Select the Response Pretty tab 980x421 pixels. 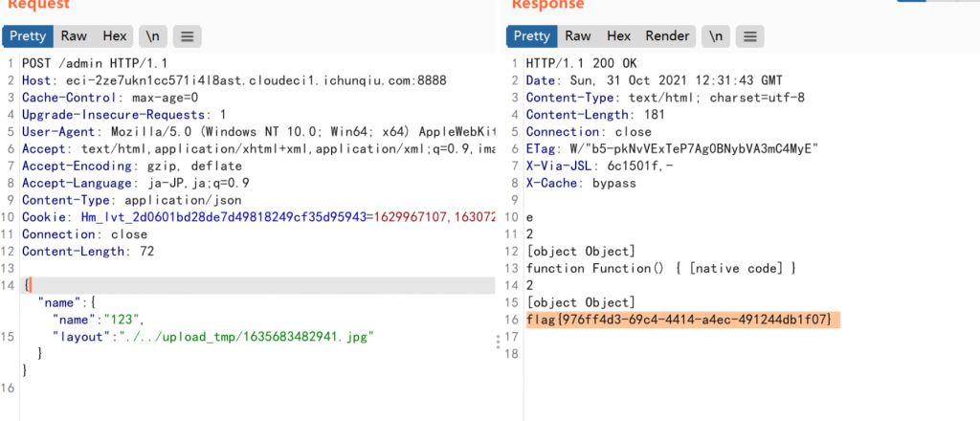coord(532,36)
